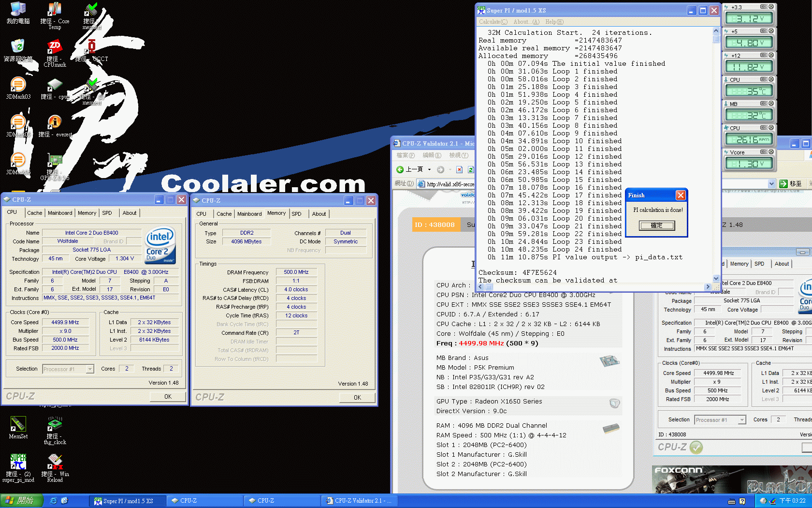The image size is (812, 508).
Task: Open the Selection dropdown in the validator page
Action: pyautogui.click(x=742, y=420)
